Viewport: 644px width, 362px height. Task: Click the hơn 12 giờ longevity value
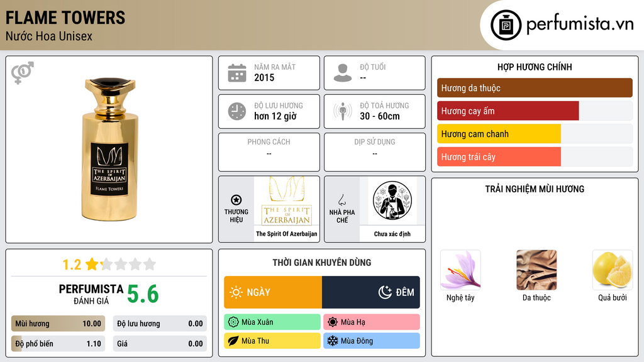275,116
